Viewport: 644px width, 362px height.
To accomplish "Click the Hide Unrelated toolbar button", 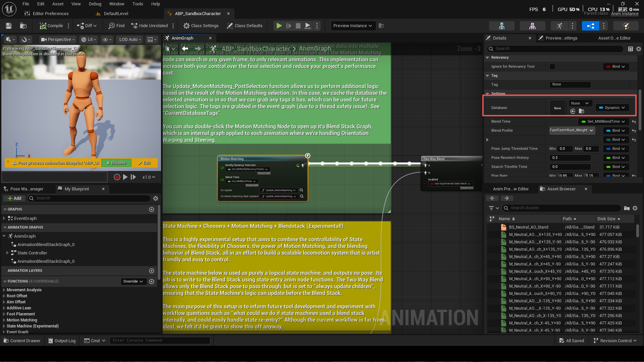I will [x=150, y=26].
